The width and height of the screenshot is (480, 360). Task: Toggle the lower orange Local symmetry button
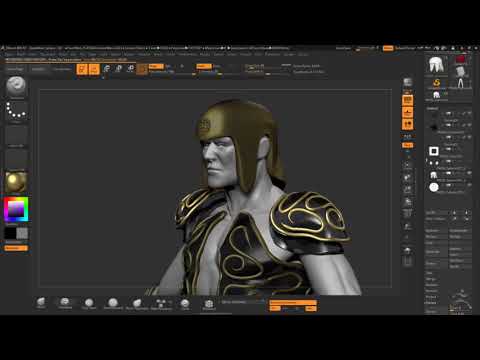408,125
